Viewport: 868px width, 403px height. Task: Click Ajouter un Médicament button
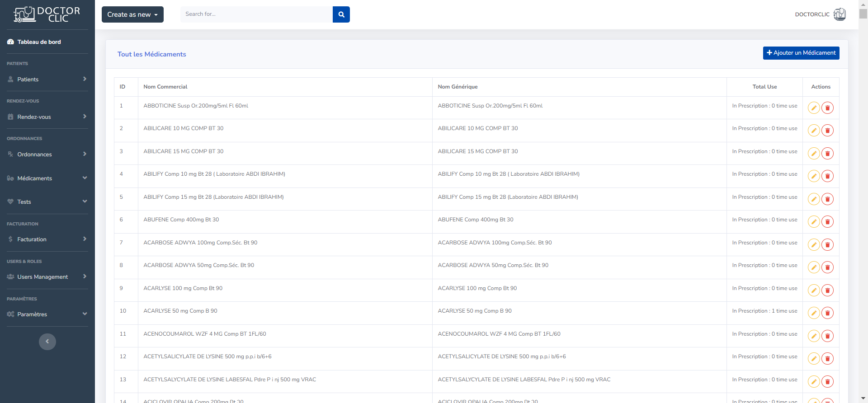pyautogui.click(x=801, y=53)
